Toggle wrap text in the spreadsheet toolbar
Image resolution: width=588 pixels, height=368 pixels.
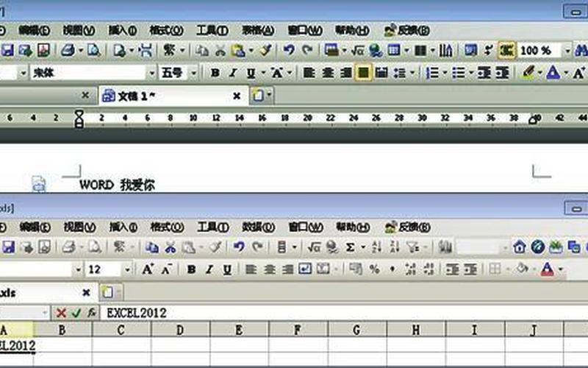click(305, 269)
